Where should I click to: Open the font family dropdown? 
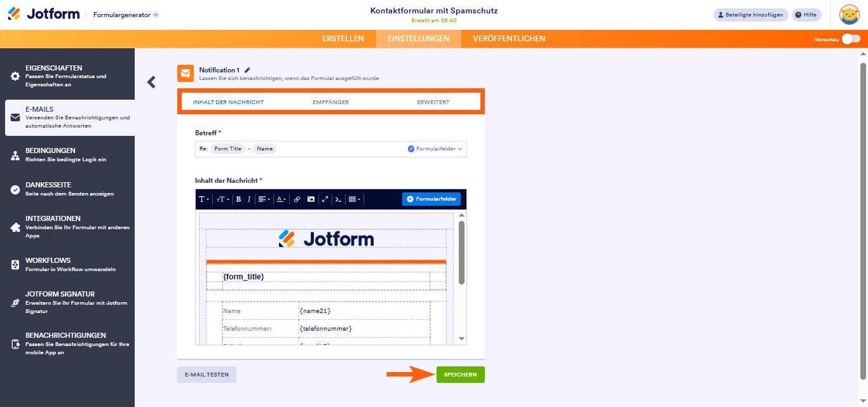point(203,199)
